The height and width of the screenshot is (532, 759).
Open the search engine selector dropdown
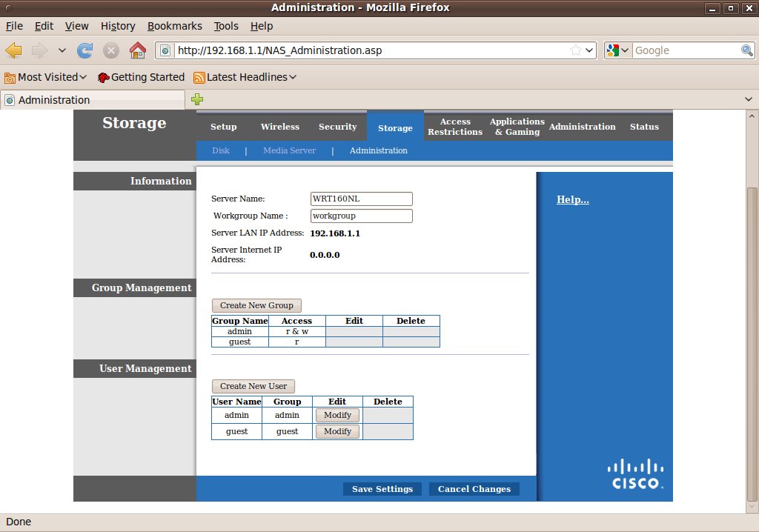click(x=617, y=50)
